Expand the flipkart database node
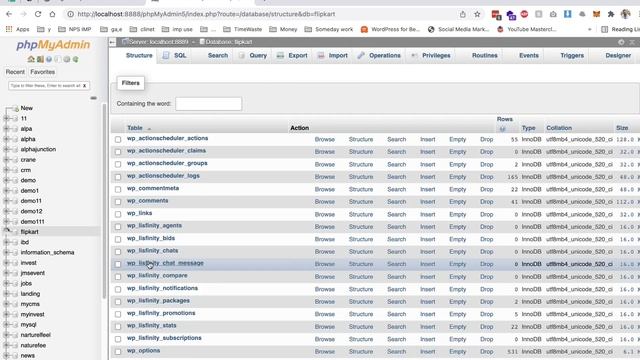This screenshot has height=360, width=640. [6, 231]
